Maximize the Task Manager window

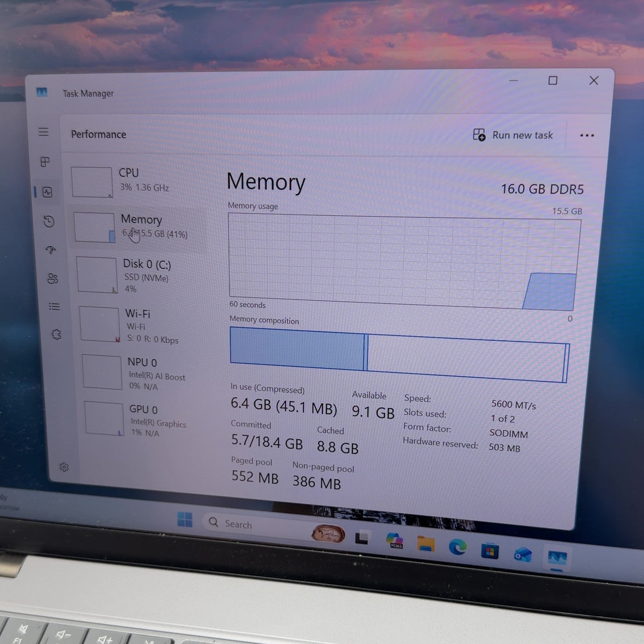click(553, 80)
